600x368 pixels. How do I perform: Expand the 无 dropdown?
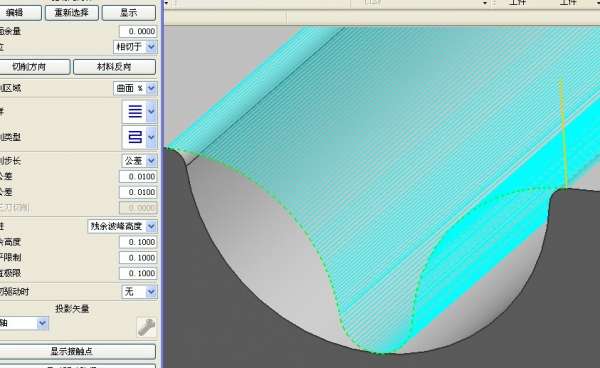pyautogui.click(x=151, y=292)
